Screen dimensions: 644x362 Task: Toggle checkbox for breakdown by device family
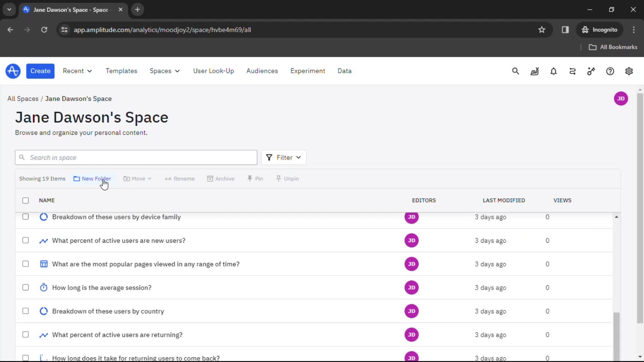tap(25, 217)
